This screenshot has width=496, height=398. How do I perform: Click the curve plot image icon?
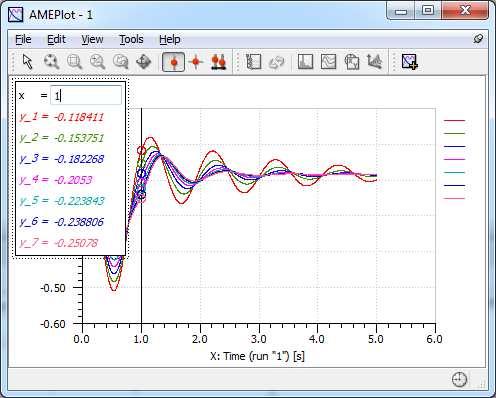point(328,62)
